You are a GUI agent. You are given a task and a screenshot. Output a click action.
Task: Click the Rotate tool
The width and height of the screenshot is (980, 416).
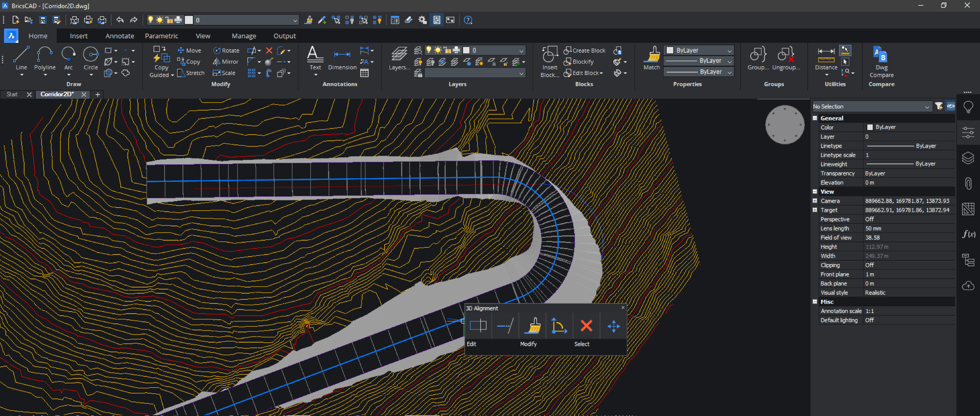[226, 50]
